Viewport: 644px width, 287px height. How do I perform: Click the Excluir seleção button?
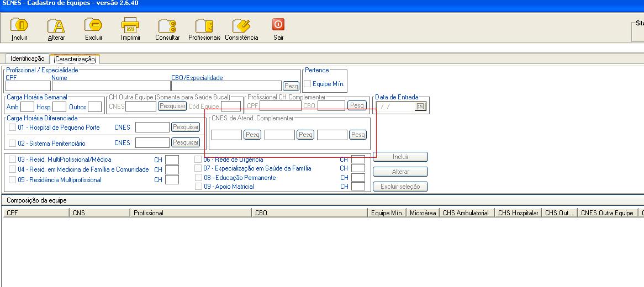click(400, 187)
